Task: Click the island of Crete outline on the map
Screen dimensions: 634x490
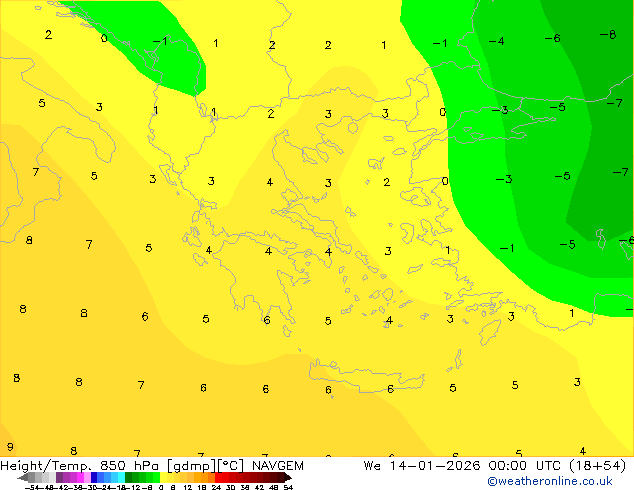Action: point(367,376)
